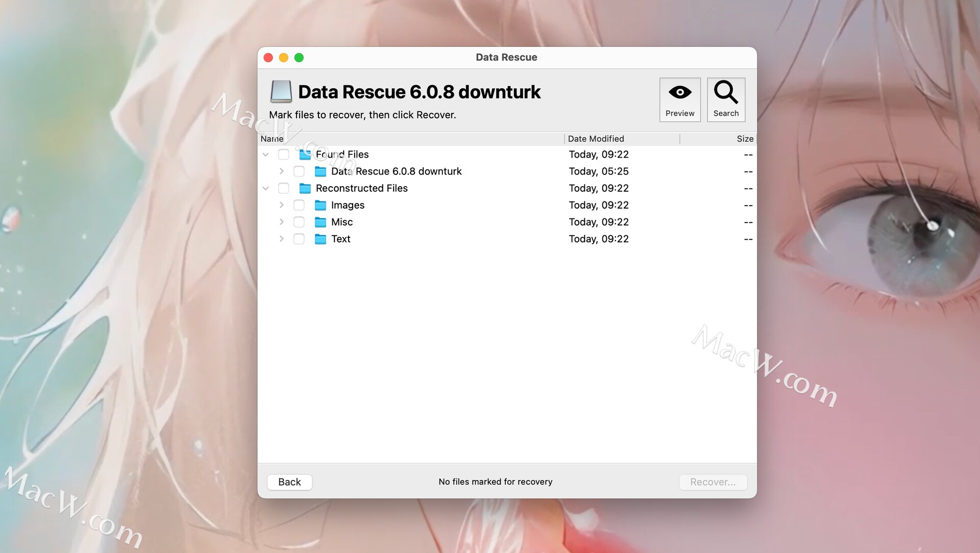Click the Reconstructed Files folder icon

point(305,188)
